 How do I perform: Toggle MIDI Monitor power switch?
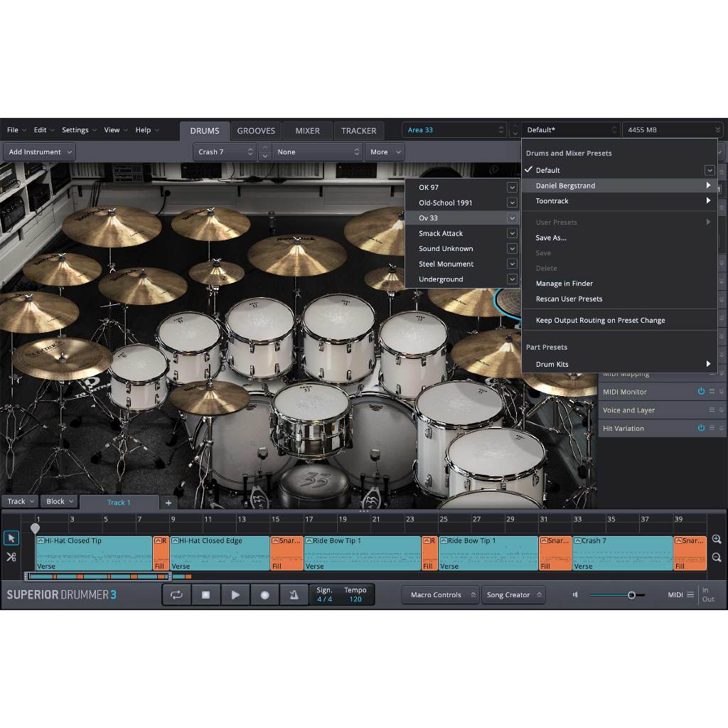701,392
